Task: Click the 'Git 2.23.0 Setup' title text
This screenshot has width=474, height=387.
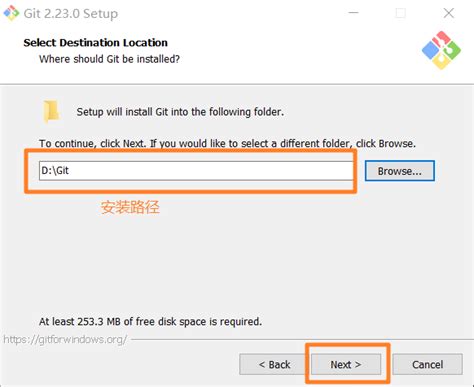Action: click(x=71, y=14)
